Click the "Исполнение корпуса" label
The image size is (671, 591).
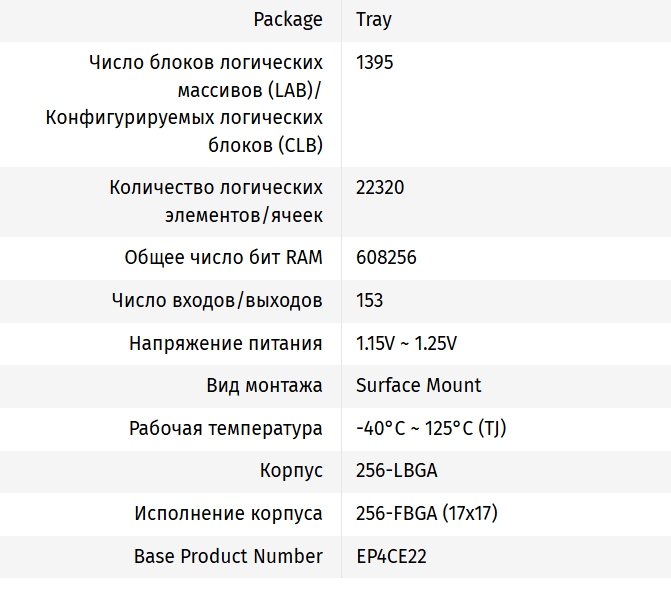pos(228,513)
